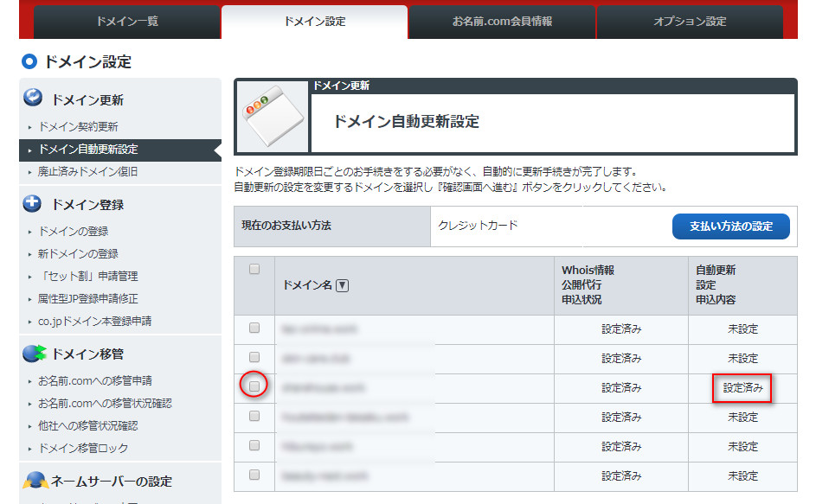Open the ドメイン名 sort dropdown arrow
Viewport: 816px width, 504px height.
(342, 286)
